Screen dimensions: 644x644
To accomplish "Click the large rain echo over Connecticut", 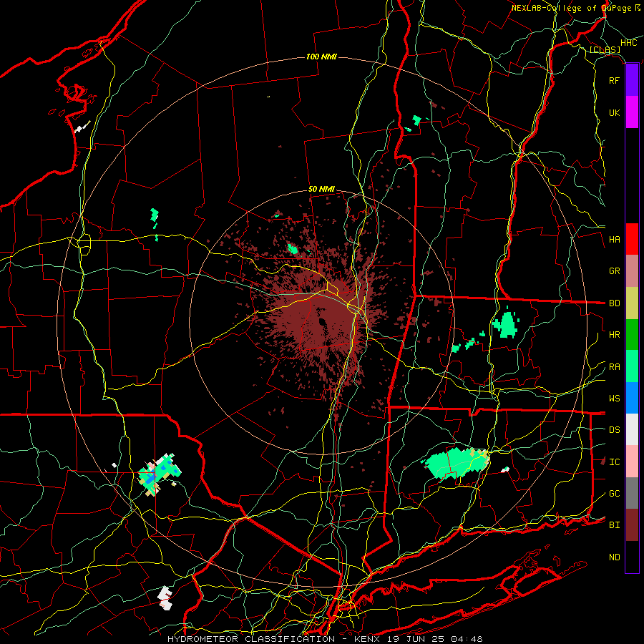I will tap(456, 463).
